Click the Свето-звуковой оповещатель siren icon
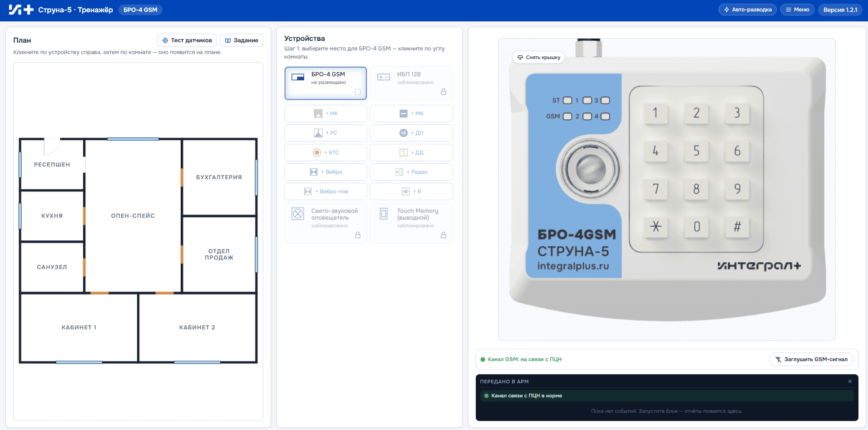The image size is (868, 430). (298, 214)
